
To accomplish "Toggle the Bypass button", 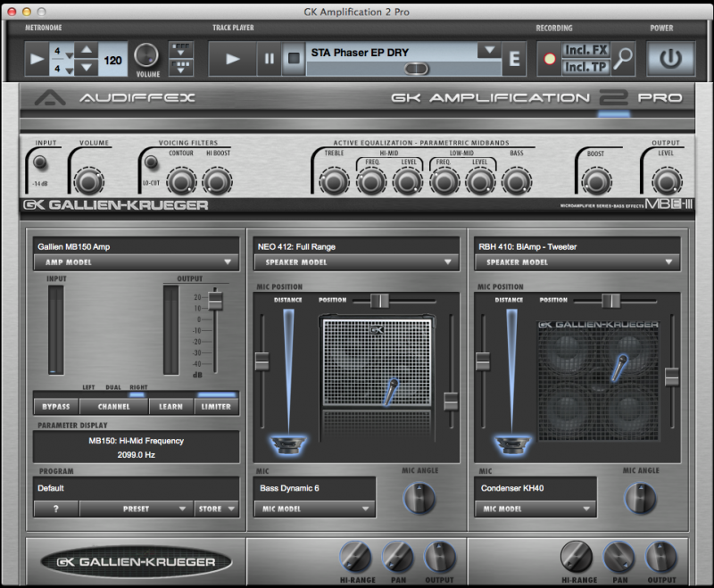I will coord(56,406).
